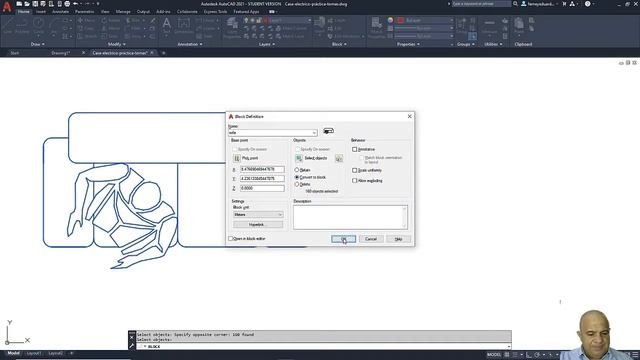640x360 pixels.
Task: Click the search magnifier icon in title bar
Action: 516,4
